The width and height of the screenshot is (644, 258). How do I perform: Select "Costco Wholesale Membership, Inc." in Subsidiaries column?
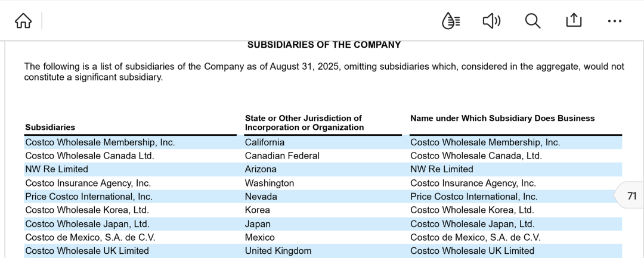pos(100,142)
